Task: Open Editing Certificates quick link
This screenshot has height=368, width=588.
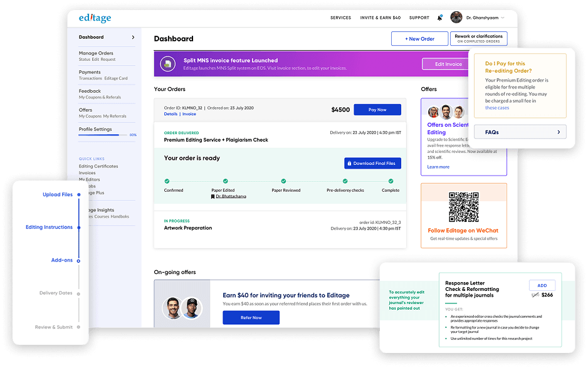Action: tap(98, 166)
